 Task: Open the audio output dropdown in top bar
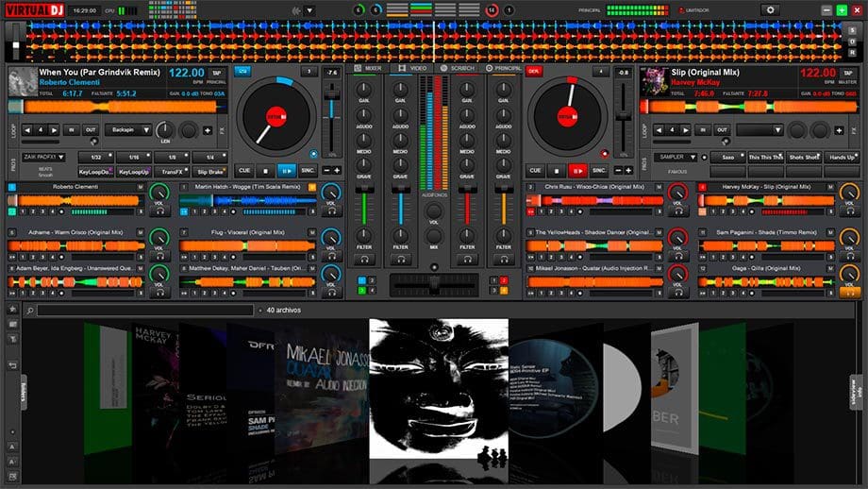tap(309, 10)
